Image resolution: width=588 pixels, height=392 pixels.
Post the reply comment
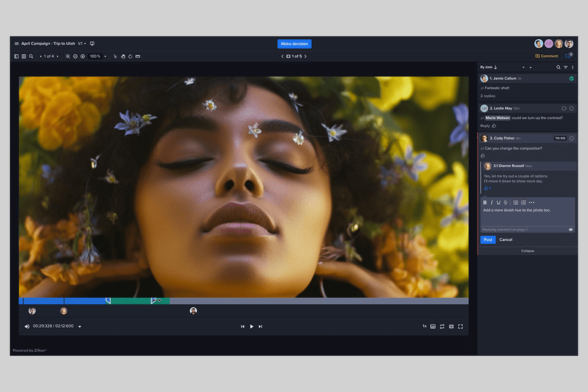click(488, 239)
